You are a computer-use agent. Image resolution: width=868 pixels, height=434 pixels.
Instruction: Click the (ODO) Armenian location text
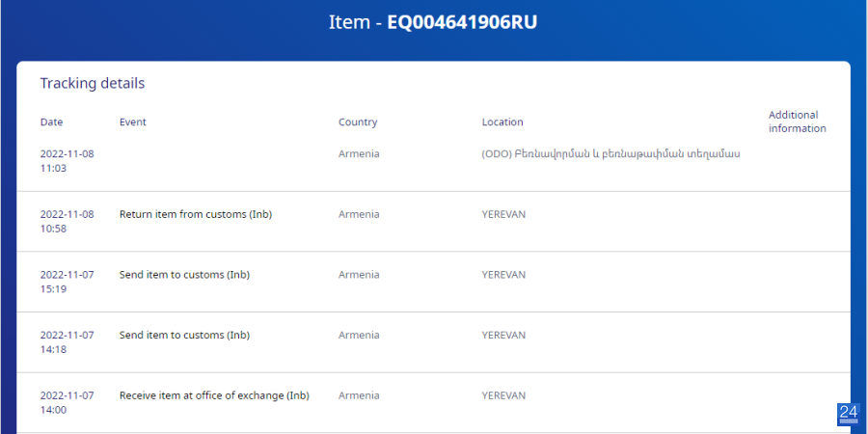point(610,154)
